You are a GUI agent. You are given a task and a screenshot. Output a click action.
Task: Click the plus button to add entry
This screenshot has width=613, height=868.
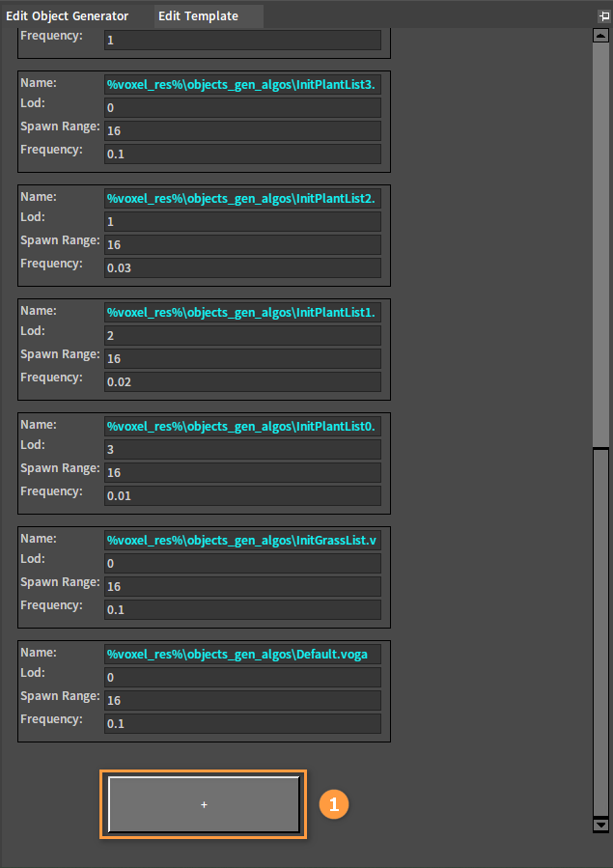[204, 804]
